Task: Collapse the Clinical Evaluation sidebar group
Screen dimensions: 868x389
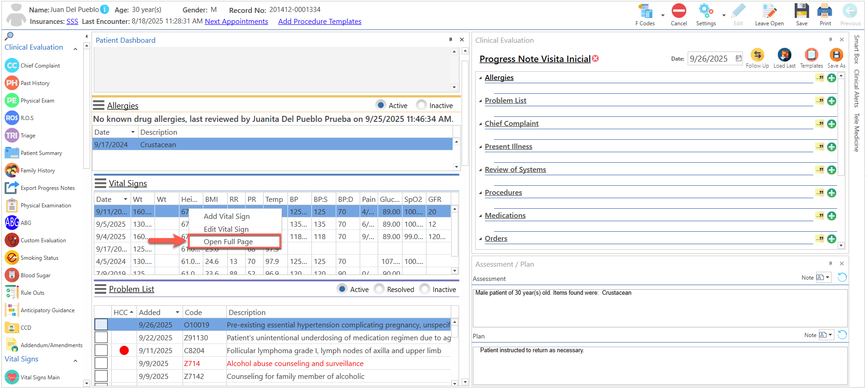Action: coord(75,49)
